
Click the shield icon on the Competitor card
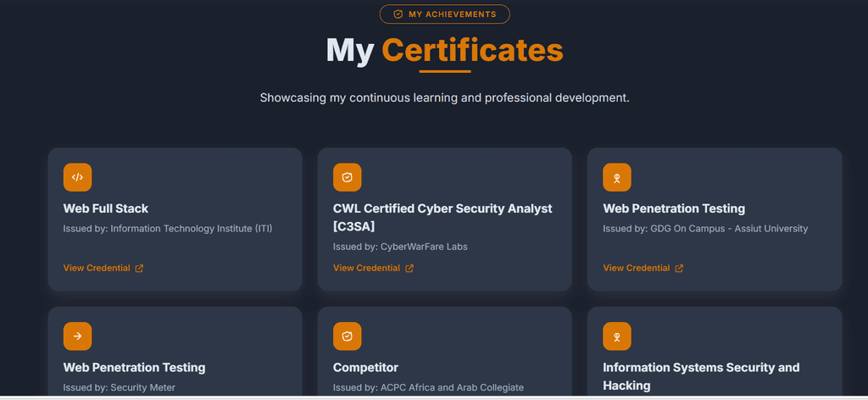pyautogui.click(x=347, y=336)
